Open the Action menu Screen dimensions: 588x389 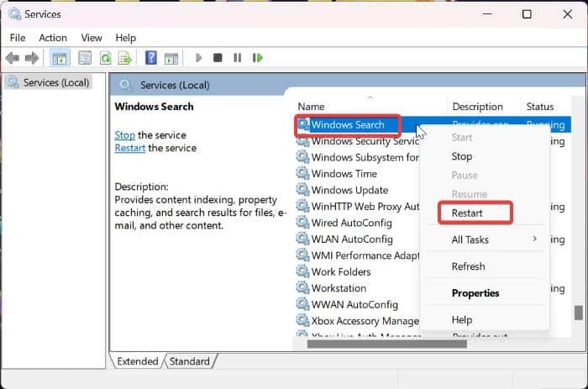53,38
